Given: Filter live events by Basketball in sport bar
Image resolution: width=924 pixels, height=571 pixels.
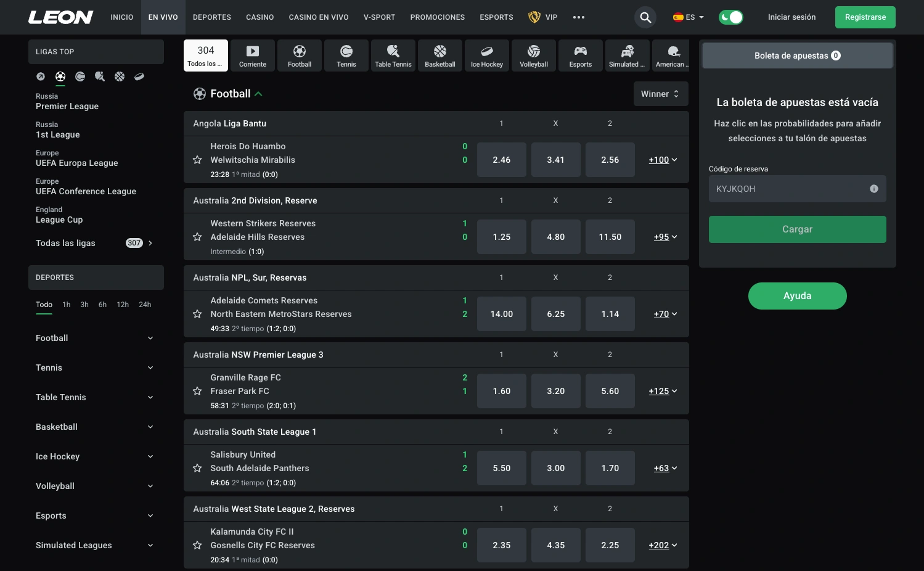Looking at the screenshot, I should click(x=440, y=55).
